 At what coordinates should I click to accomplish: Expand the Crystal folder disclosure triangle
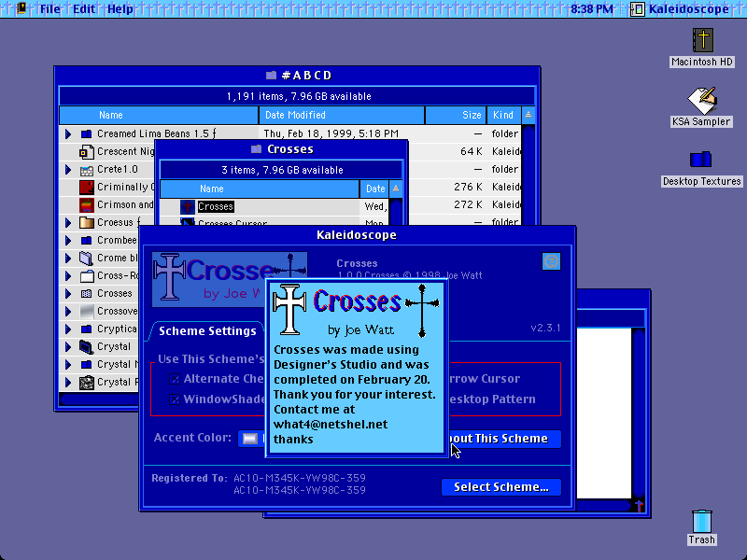(x=68, y=347)
